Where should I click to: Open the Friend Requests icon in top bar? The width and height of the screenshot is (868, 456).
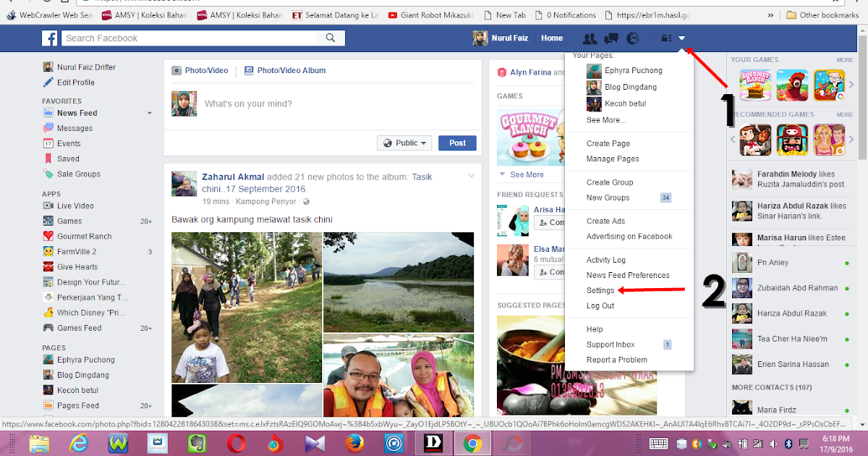pyautogui.click(x=590, y=38)
